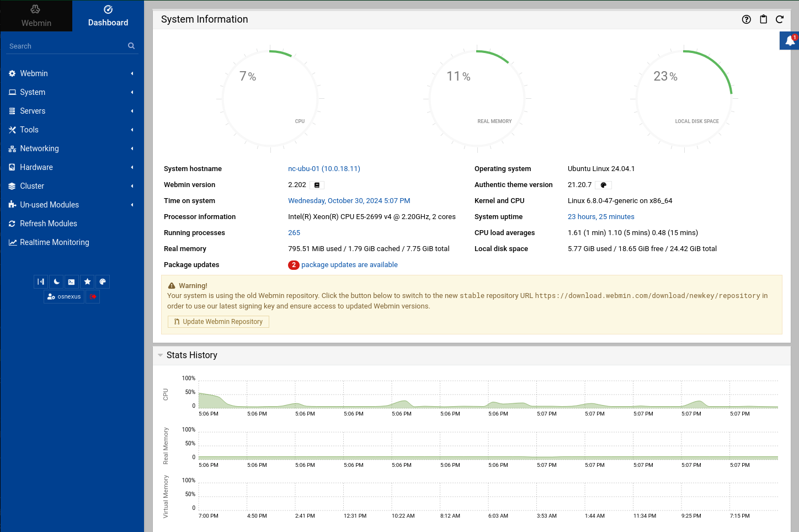Open favorites star icon in sidebar
The image size is (799, 532).
pyautogui.click(x=87, y=282)
